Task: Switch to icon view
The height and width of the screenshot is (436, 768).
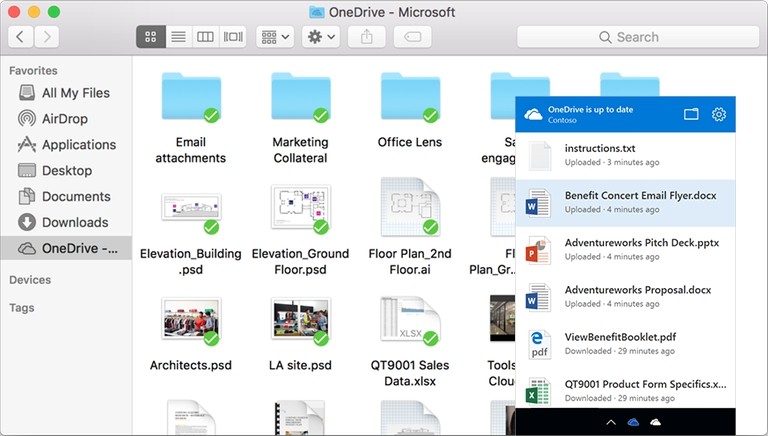Action: [x=151, y=37]
